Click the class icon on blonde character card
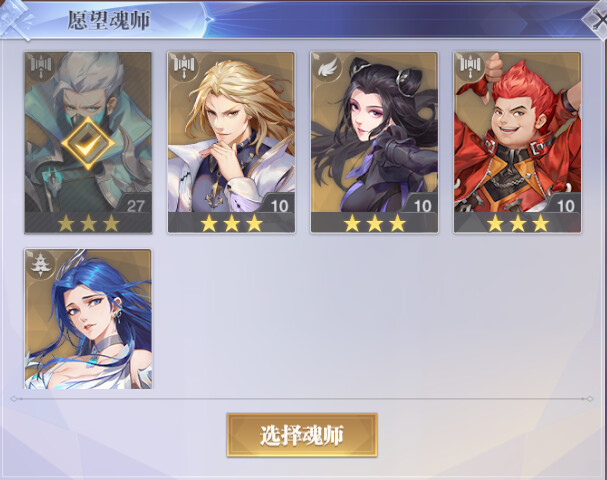This screenshot has width=607, height=480. tap(184, 68)
